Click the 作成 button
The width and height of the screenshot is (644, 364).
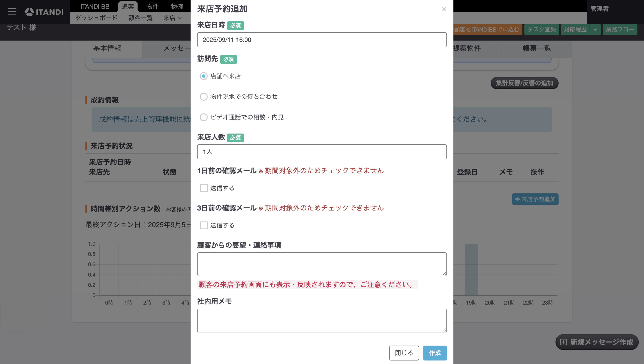coord(435,353)
